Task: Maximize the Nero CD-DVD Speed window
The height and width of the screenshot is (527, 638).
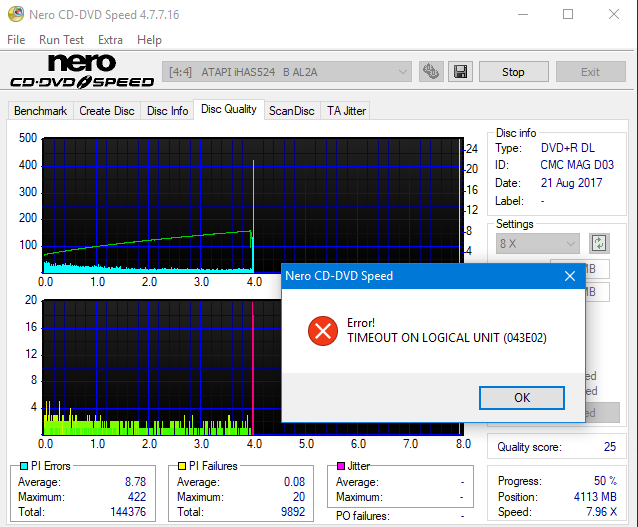Action: [568, 14]
